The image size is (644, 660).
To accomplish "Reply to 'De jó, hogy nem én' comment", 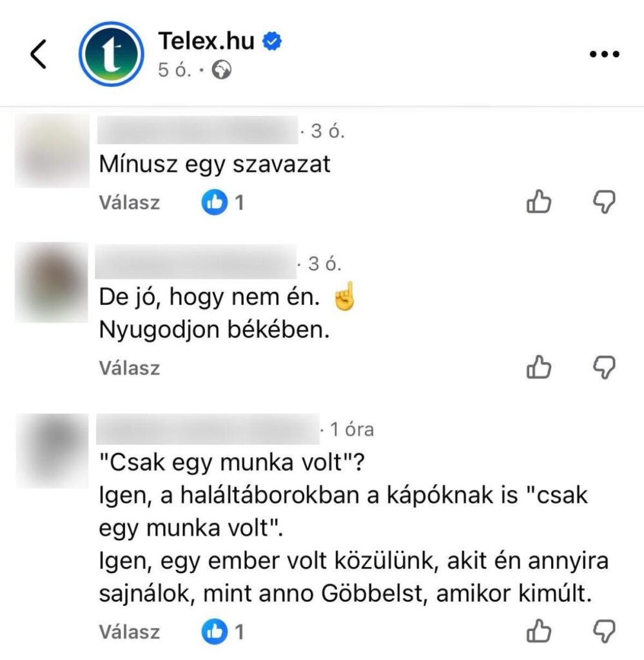I will 129,368.
